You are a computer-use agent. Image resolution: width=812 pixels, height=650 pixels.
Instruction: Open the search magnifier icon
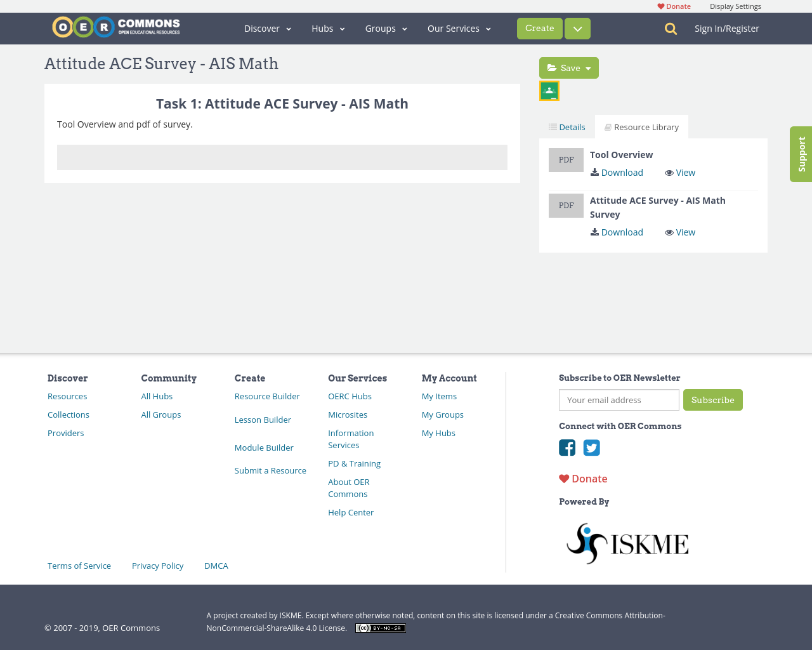[x=671, y=28]
